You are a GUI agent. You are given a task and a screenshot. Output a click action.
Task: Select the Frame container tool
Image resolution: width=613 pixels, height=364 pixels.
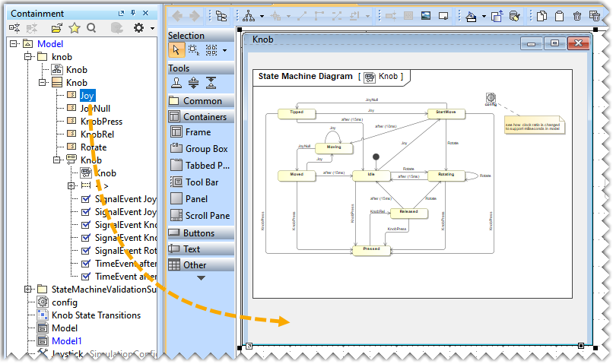click(198, 132)
